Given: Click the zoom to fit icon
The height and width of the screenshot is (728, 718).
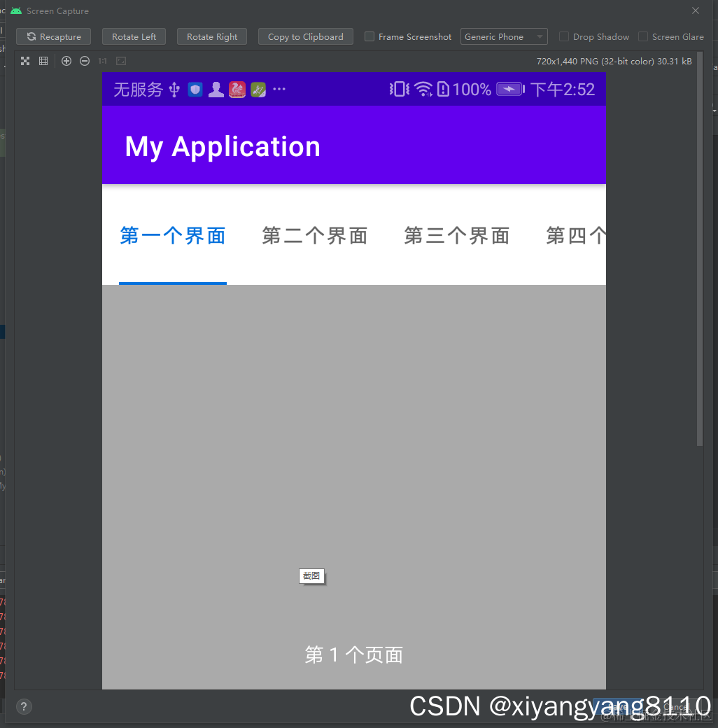Looking at the screenshot, I should 24,61.
